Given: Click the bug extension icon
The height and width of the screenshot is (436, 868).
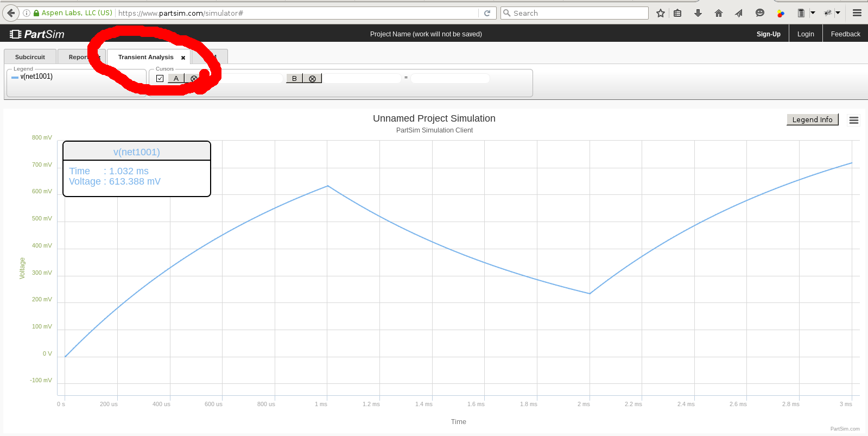Looking at the screenshot, I should [828, 13].
